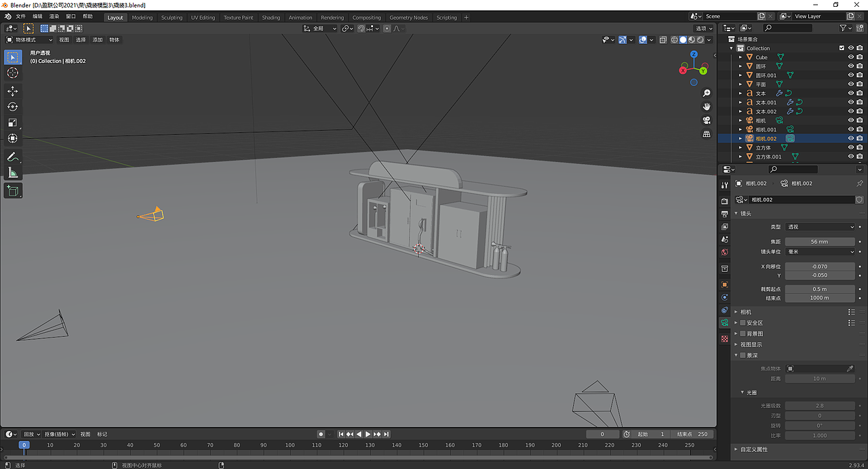Click the focus object eyedropper icon
The image size is (868, 469).
pos(850,369)
